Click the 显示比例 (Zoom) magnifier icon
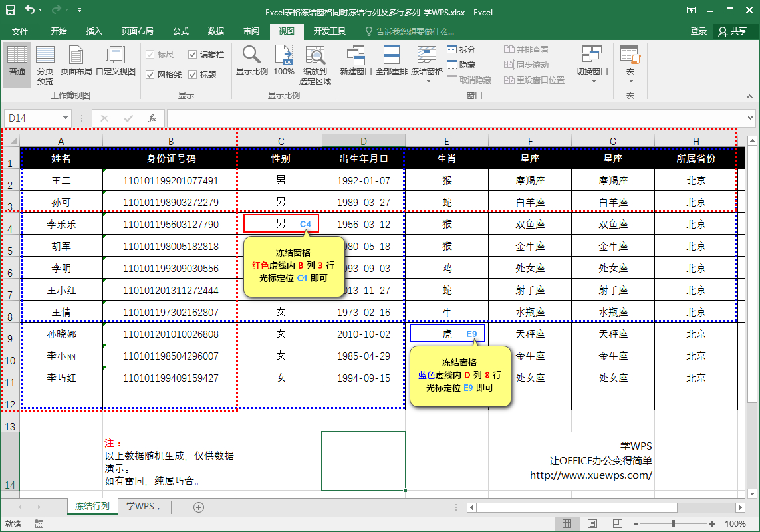Viewport: 760px width, 532px height. (x=251, y=55)
